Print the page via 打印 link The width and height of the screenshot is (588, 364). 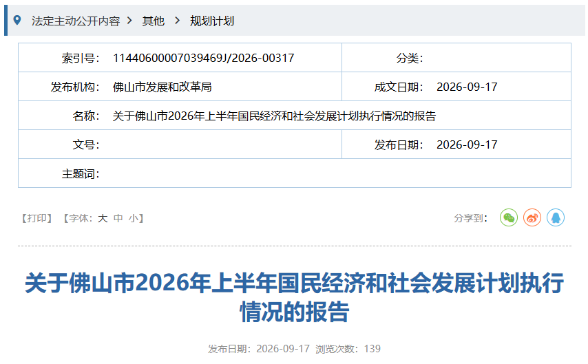[36, 218]
